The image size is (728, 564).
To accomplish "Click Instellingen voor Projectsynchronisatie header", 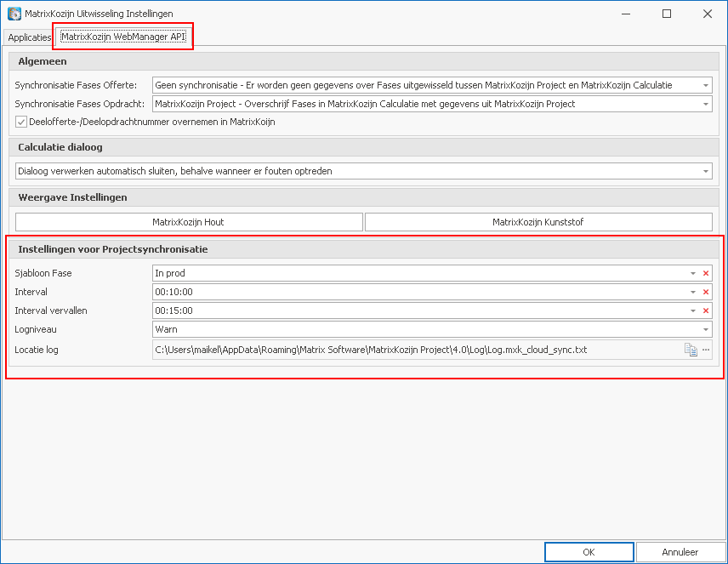I will pos(364,249).
